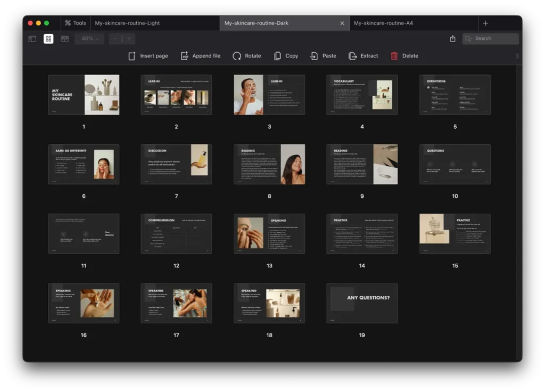Viewport: 545px width, 392px height.
Task: Switch to thumbnail grid view
Action: click(48, 39)
